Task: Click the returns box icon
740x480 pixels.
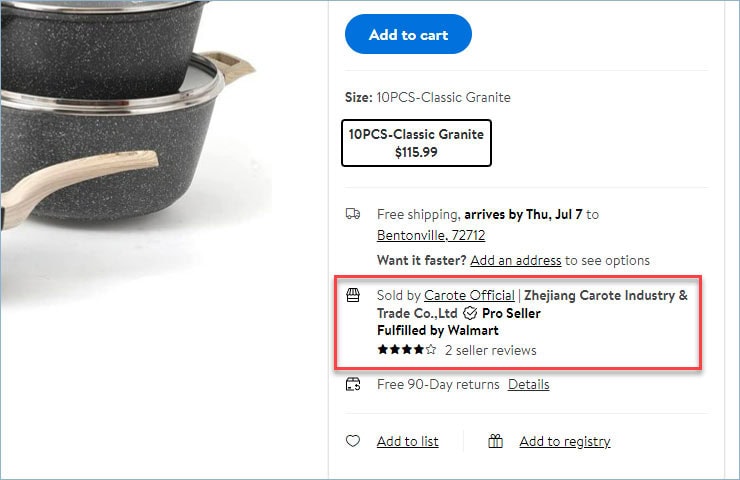Action: coord(353,384)
